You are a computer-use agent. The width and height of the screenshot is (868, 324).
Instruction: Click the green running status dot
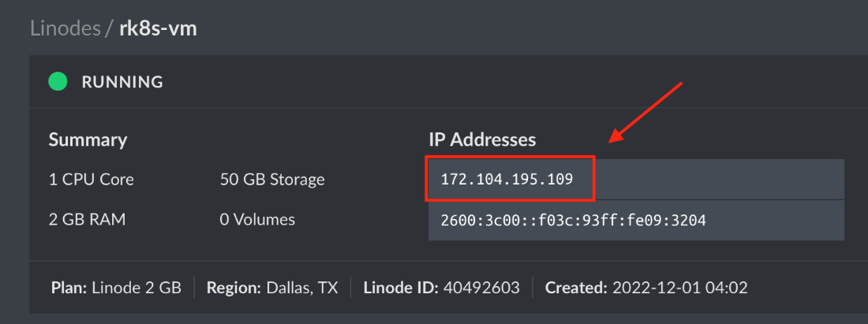coord(58,81)
